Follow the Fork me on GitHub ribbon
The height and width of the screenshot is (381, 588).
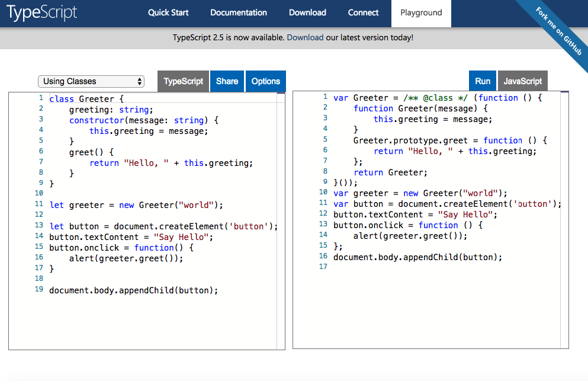pyautogui.click(x=559, y=31)
